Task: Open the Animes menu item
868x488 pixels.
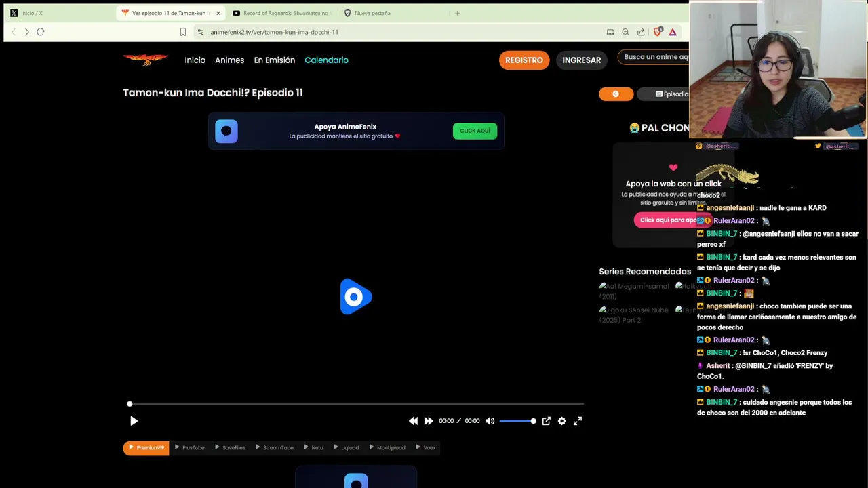Action: pyautogui.click(x=229, y=60)
